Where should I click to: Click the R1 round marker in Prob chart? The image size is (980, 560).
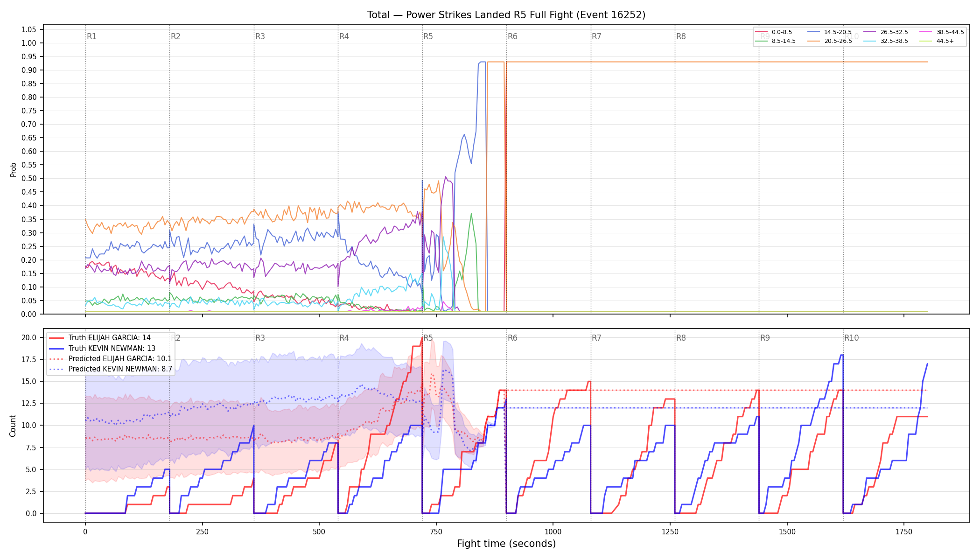click(91, 36)
